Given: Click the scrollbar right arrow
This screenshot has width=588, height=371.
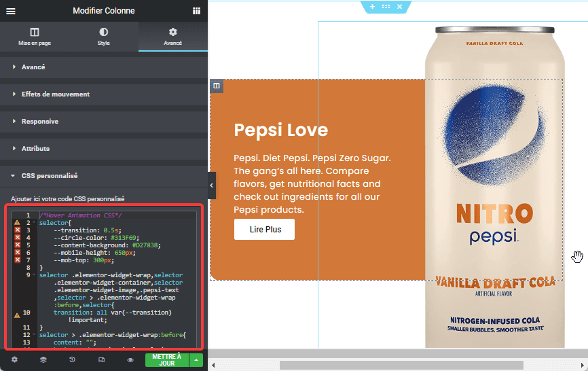Looking at the screenshot, I should click(x=582, y=365).
